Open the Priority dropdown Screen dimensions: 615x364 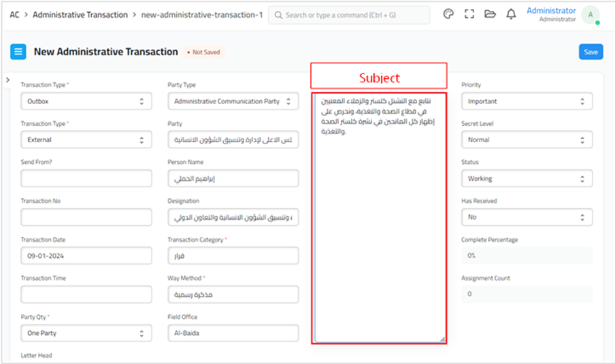(527, 101)
